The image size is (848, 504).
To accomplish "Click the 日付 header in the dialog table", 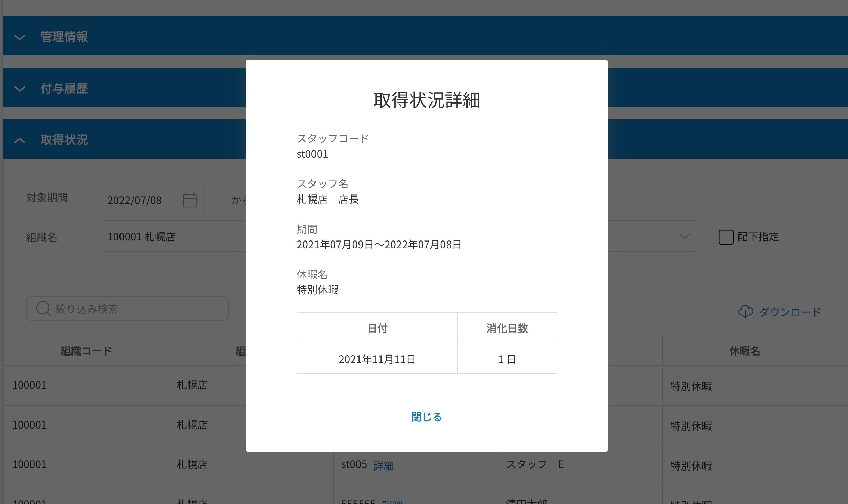I will 377,328.
